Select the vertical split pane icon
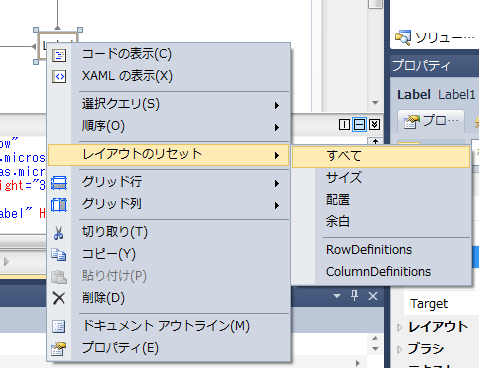This screenshot has height=368, width=479. (x=344, y=124)
